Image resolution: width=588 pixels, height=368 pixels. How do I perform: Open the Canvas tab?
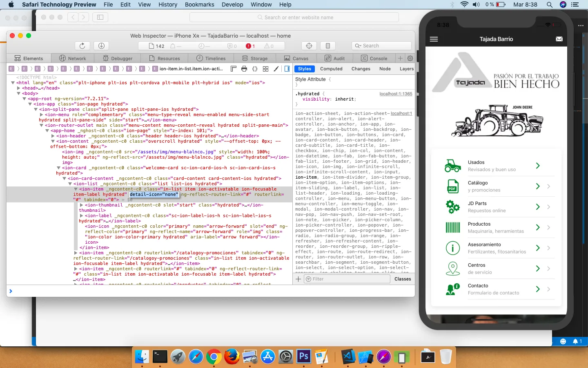(296, 58)
